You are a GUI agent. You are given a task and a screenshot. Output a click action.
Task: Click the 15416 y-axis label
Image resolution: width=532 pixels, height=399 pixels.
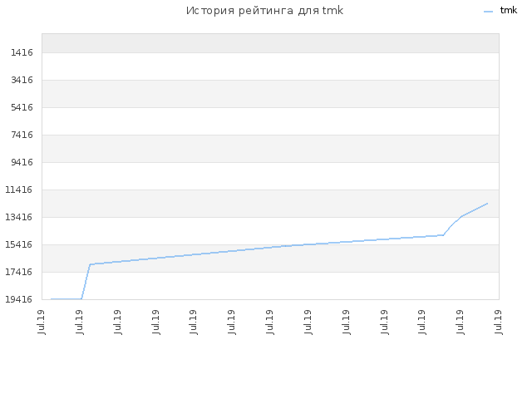point(19,244)
